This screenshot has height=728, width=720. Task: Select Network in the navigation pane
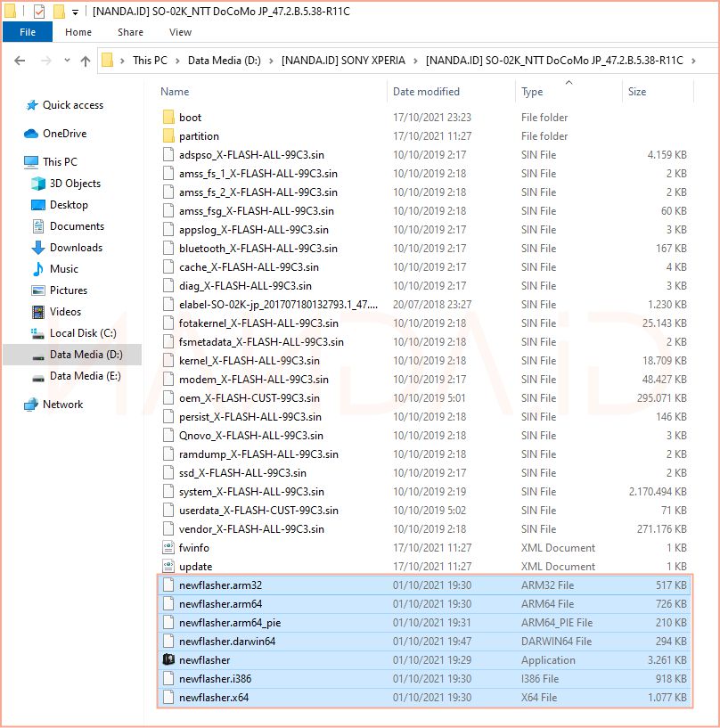click(x=62, y=405)
